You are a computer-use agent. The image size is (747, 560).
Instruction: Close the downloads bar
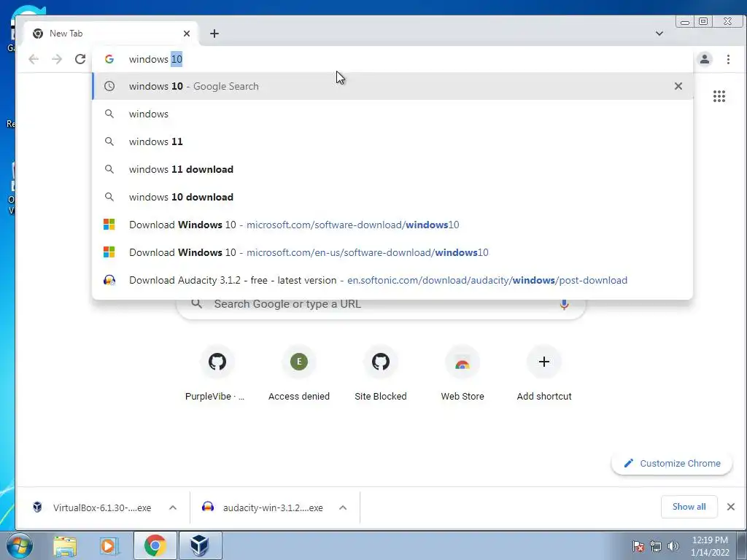(x=731, y=507)
